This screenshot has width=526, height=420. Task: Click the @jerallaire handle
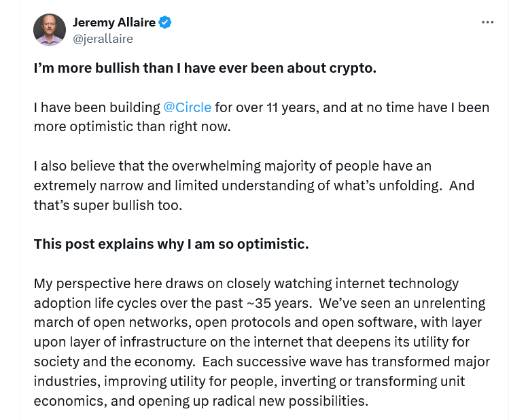pyautogui.click(x=103, y=39)
